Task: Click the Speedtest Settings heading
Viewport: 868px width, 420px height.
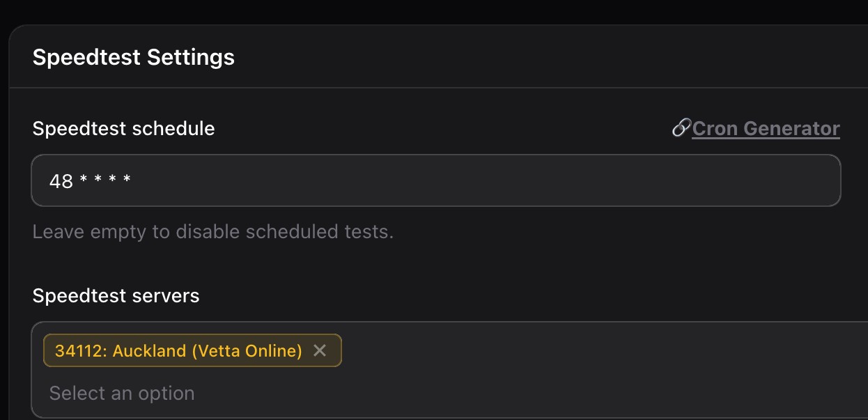Action: pos(134,57)
